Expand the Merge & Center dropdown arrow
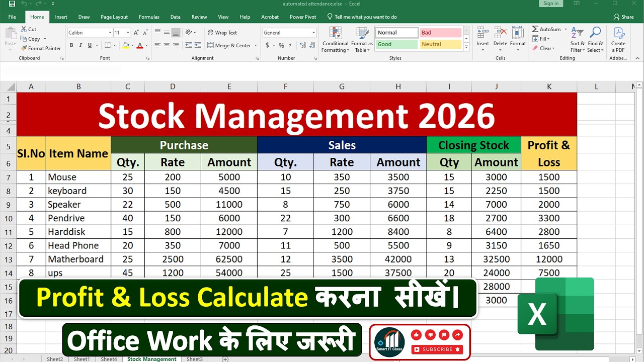 point(256,45)
